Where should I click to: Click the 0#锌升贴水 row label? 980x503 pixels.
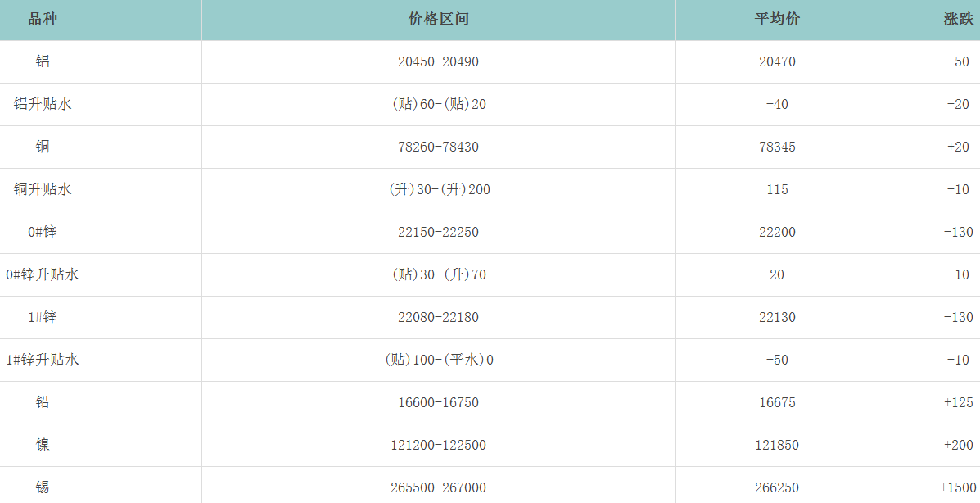[43, 274]
